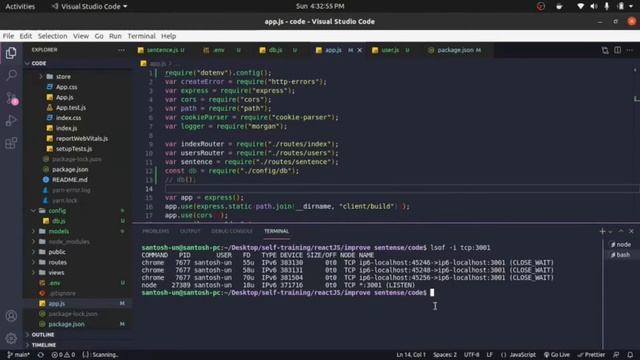Open the View menu
The width and height of the screenshot is (640, 360).
point(81,36)
